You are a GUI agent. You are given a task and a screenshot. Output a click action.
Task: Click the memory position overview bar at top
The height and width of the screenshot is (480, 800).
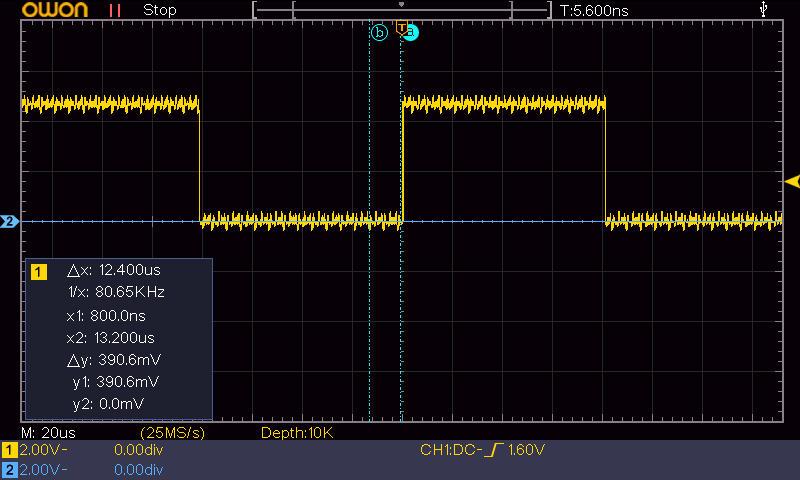point(402,10)
